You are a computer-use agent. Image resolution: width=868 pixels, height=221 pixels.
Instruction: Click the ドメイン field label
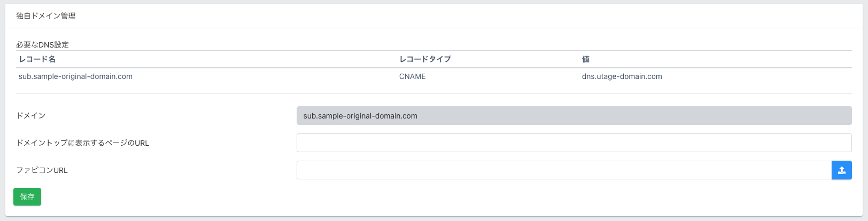tap(31, 116)
